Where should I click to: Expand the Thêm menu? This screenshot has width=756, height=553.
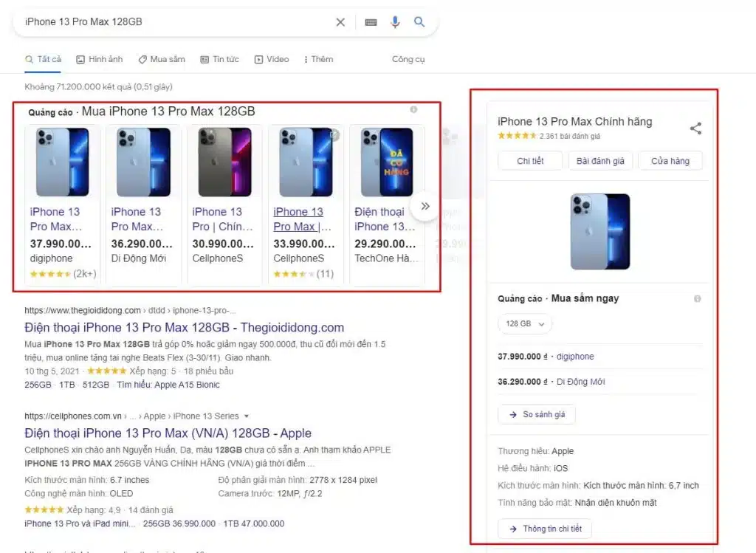coord(317,59)
